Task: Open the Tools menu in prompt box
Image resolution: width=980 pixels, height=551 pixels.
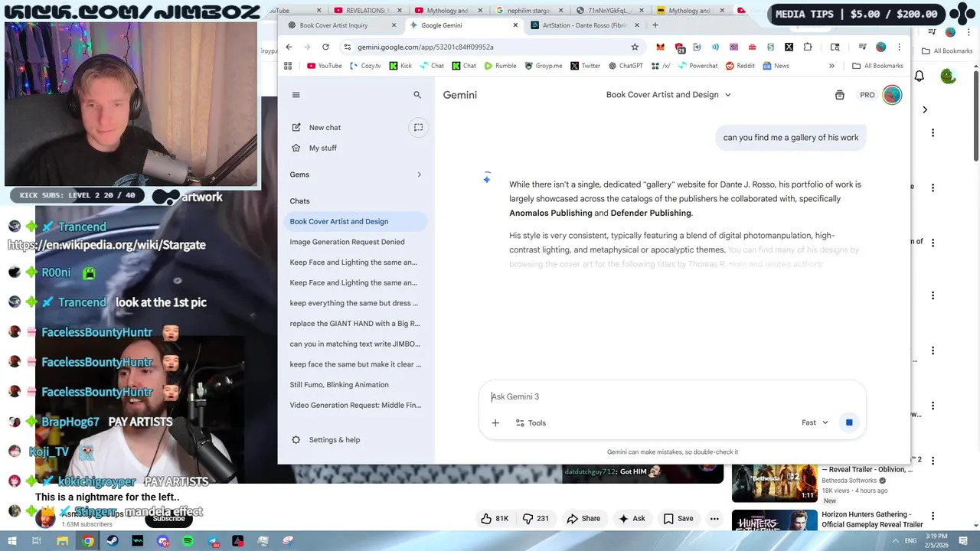Action: (x=531, y=422)
